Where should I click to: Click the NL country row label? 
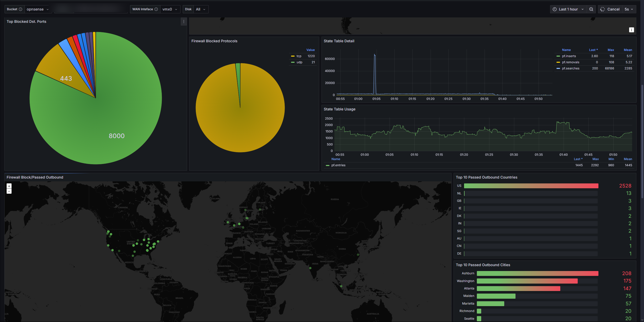click(459, 193)
